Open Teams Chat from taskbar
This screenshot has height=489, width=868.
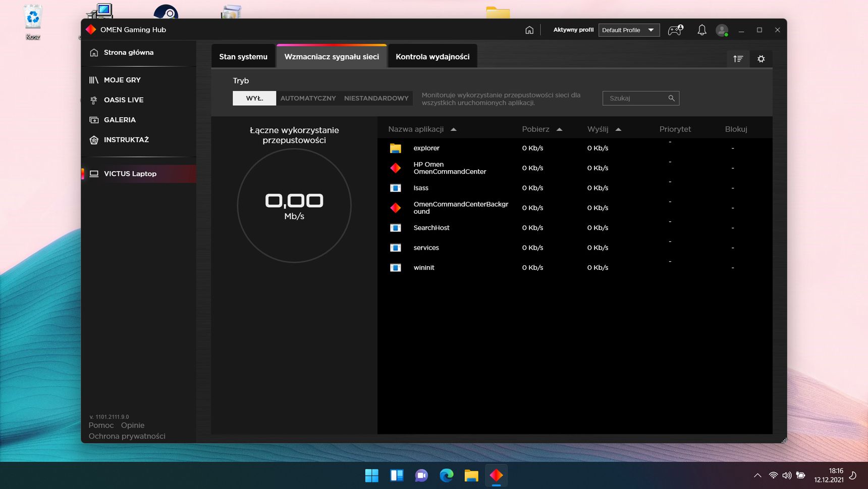421,475
